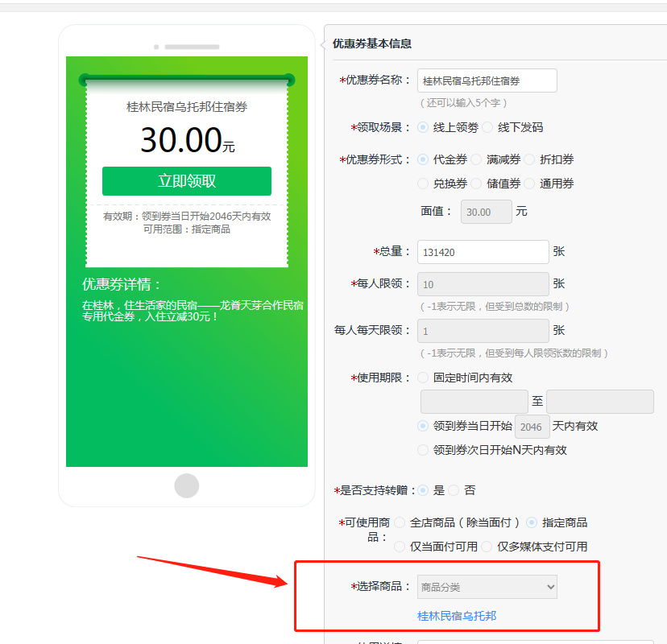Click the 总量 input field
This screenshot has width=667, height=644.
pos(483,252)
